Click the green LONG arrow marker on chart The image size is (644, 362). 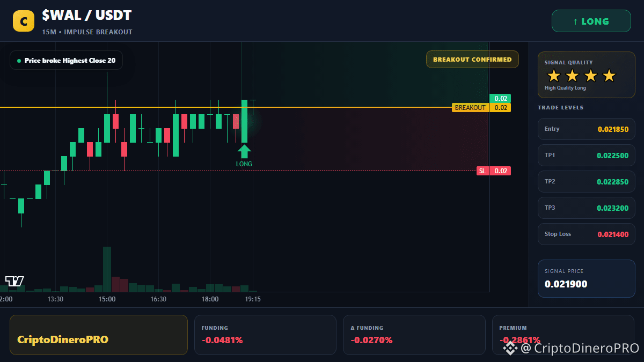(244, 152)
